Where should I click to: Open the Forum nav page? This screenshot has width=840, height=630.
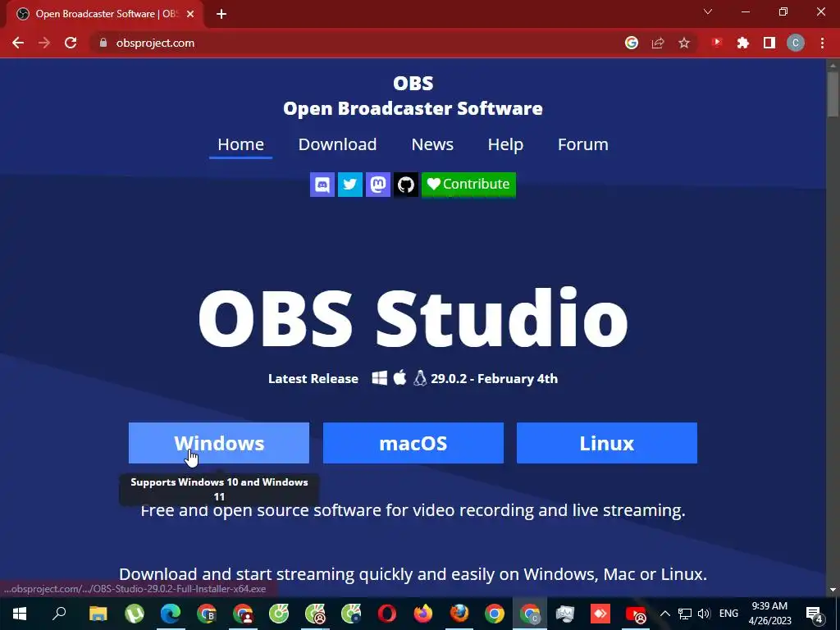(x=583, y=144)
